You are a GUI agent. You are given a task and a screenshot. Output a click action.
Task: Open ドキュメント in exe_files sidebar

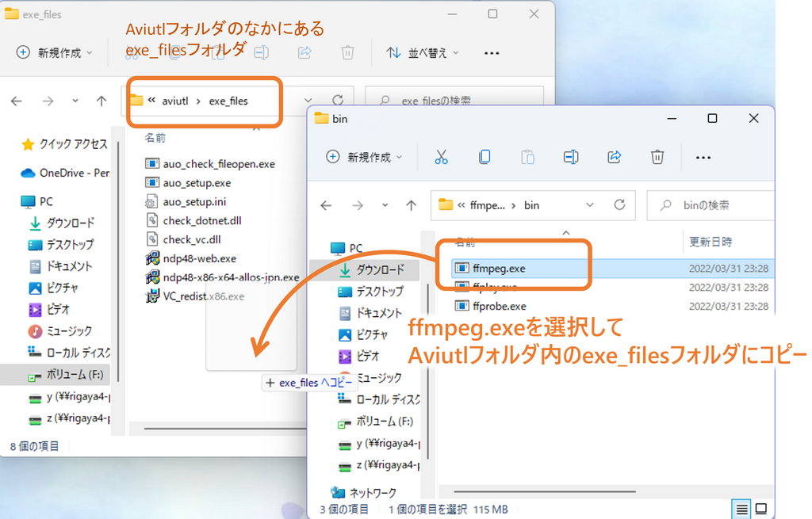[x=60, y=266]
